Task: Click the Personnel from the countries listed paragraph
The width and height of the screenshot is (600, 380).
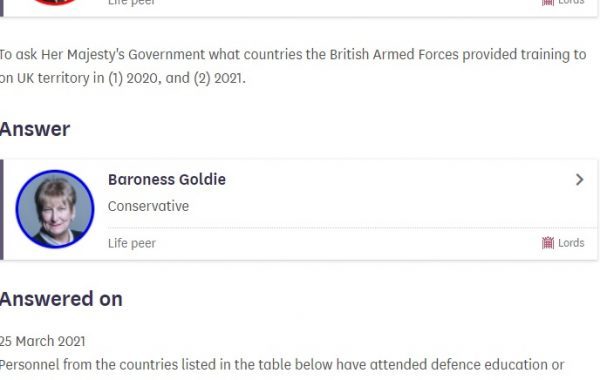Action: coord(282,365)
